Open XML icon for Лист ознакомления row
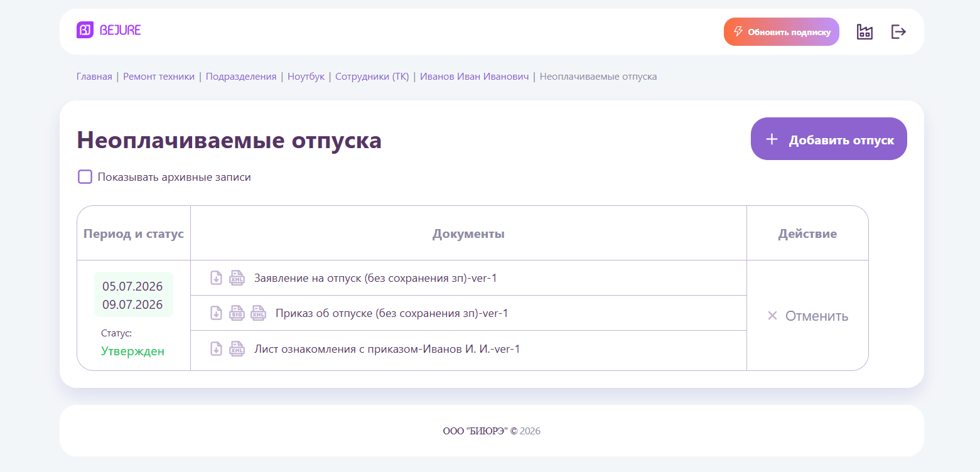Viewport: 980px width, 472px height. (x=237, y=348)
